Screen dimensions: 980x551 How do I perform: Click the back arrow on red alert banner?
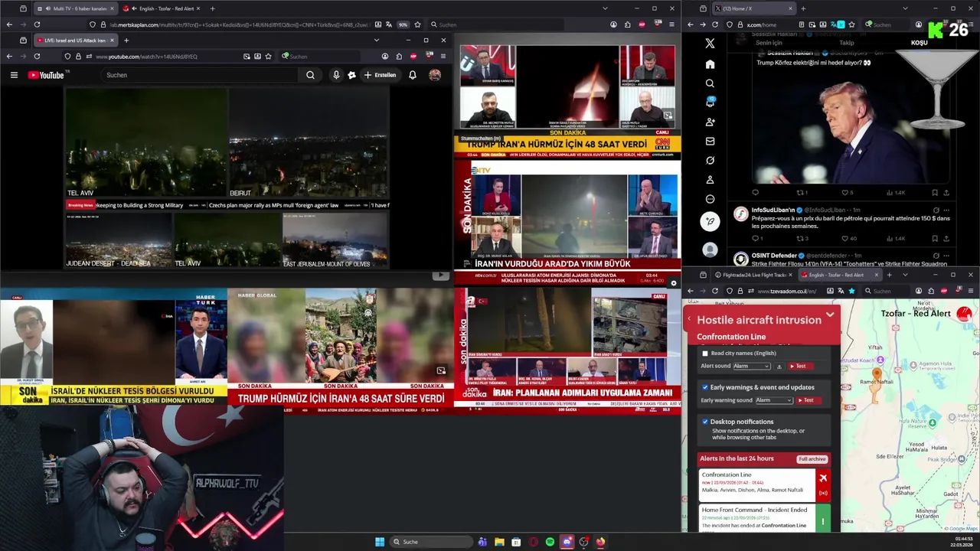[x=688, y=319]
